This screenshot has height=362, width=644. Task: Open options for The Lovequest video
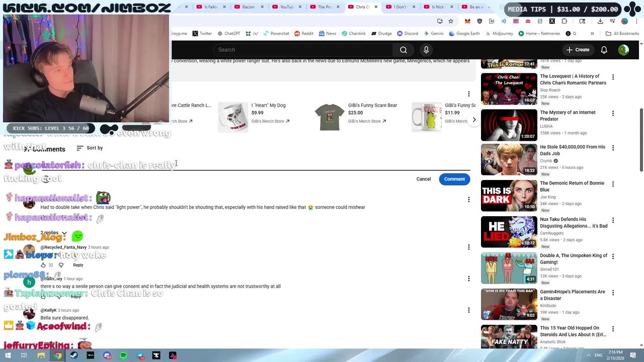click(x=613, y=77)
